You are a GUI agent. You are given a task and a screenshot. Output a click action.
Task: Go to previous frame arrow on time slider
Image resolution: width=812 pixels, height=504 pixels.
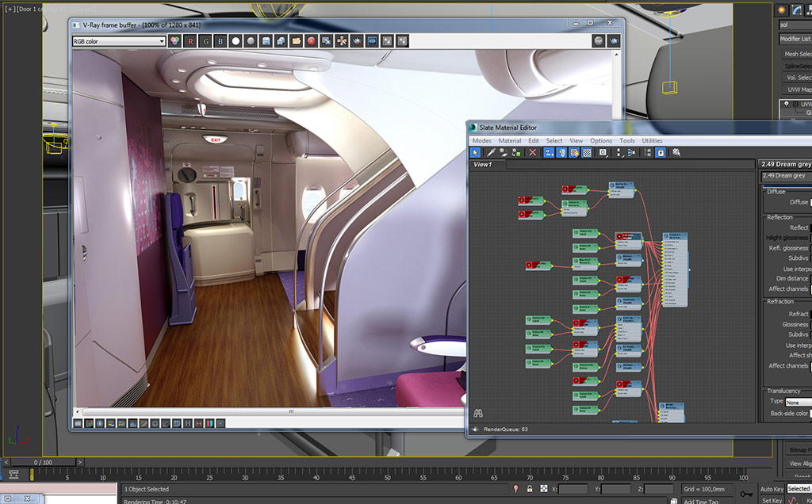click(x=6, y=462)
